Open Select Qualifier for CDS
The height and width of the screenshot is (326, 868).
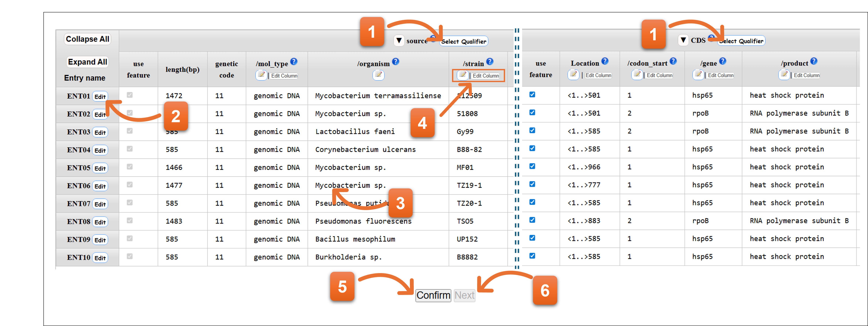coord(742,41)
